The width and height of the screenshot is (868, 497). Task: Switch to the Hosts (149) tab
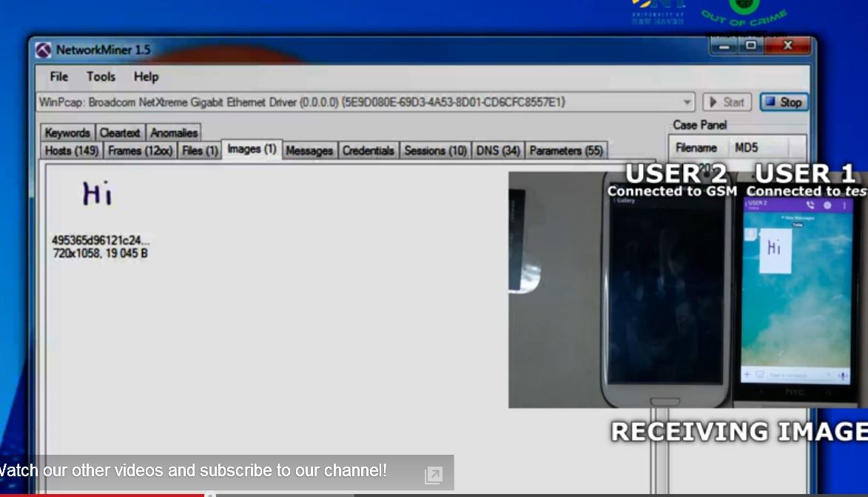point(72,151)
